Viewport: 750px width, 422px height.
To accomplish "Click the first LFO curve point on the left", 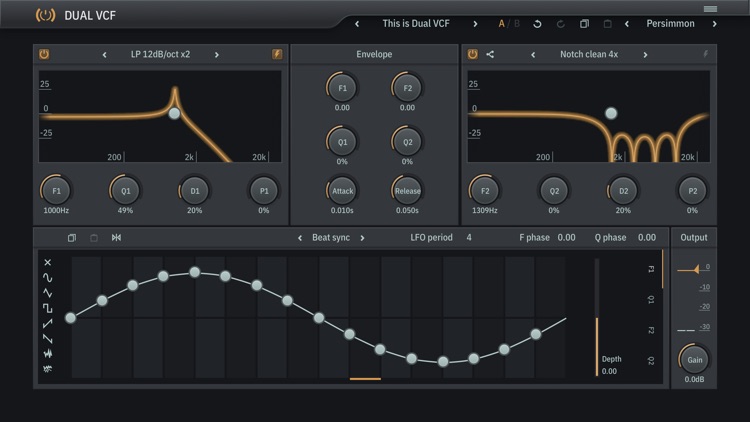I will click(x=71, y=318).
